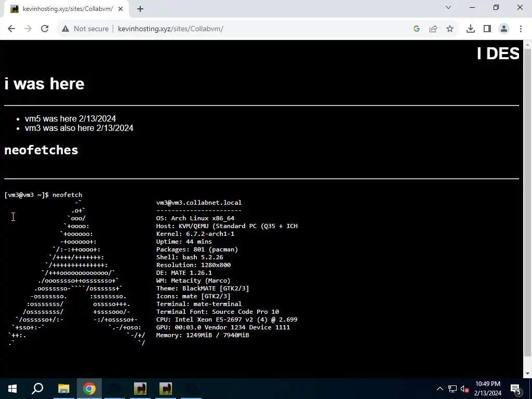Open the Windows Start menu
This screenshot has width=532, height=399.
point(12,389)
